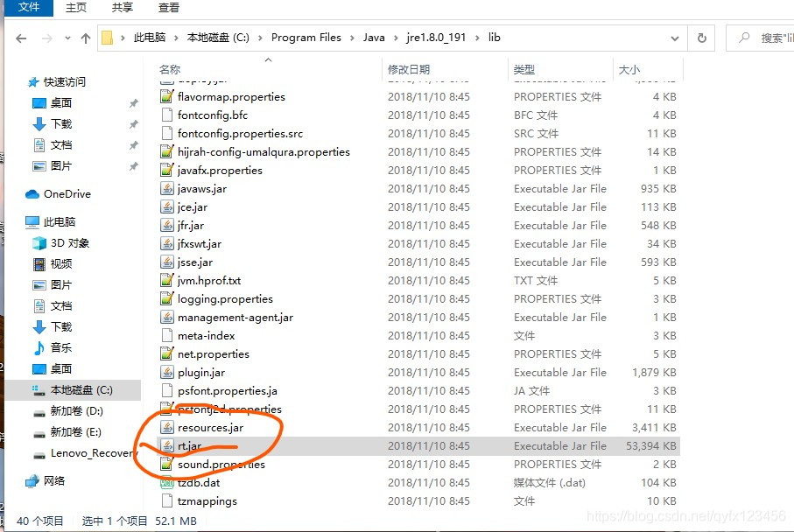This screenshot has height=532, width=794.
Task: Select jce.jar file icon
Action: tap(166, 206)
